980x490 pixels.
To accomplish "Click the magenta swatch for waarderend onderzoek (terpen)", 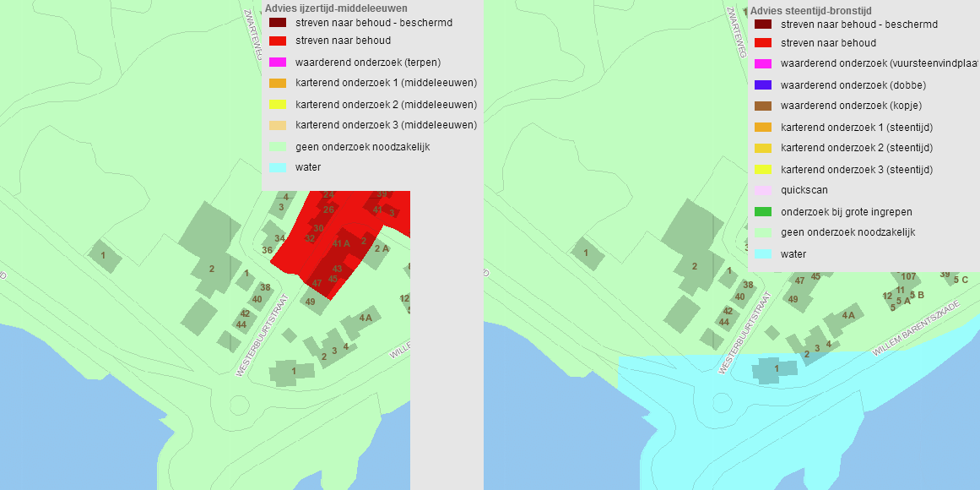I will click(x=278, y=63).
